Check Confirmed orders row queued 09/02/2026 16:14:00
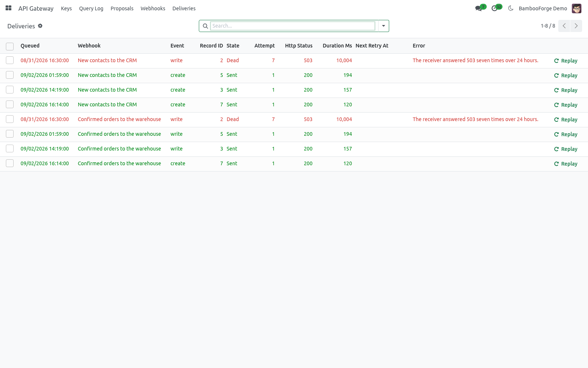 tap(10, 163)
